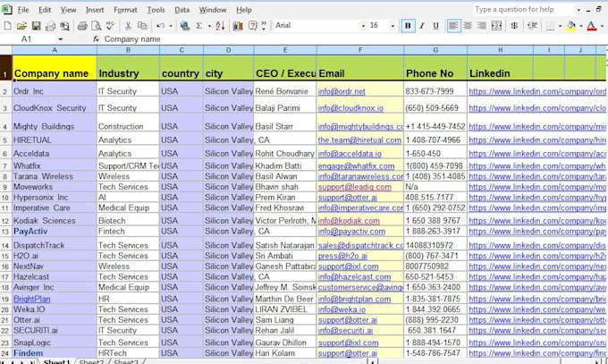Viewport: 608px width, 364px height.
Task: Expand the Borders options dropdown arrow
Action: 560,26
